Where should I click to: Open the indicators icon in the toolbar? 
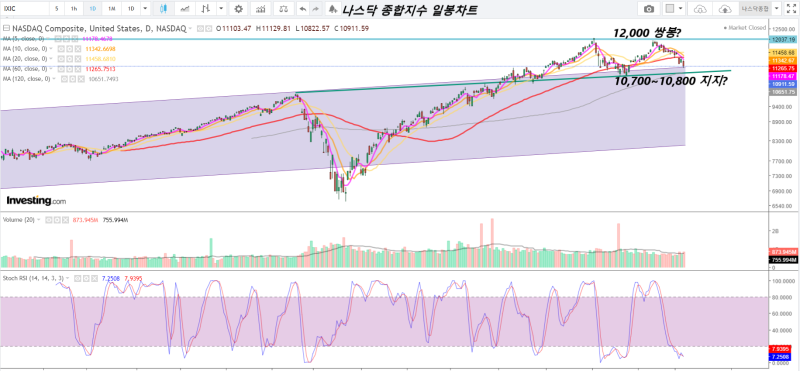(261, 9)
